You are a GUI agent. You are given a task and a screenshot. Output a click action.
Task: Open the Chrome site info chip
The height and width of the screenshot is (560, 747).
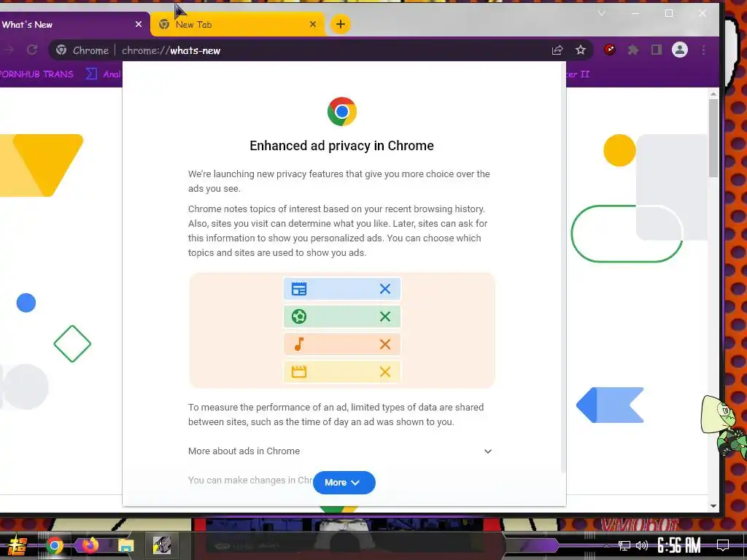click(x=83, y=50)
